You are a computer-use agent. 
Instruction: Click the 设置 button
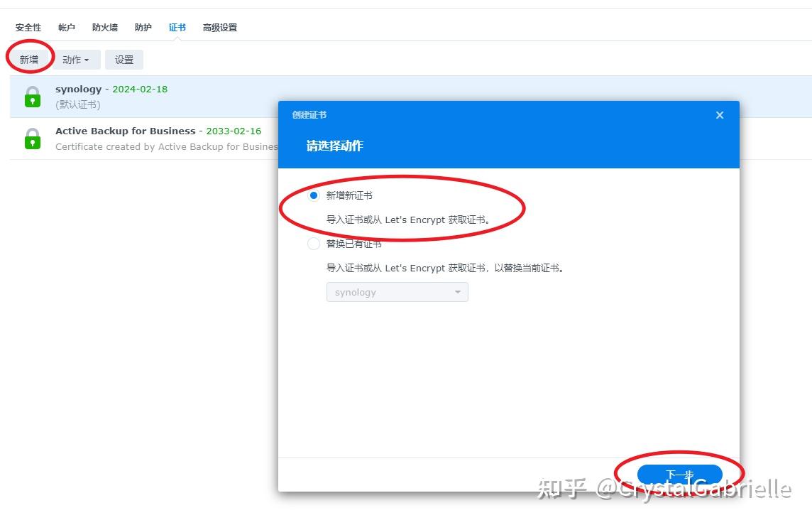click(124, 60)
